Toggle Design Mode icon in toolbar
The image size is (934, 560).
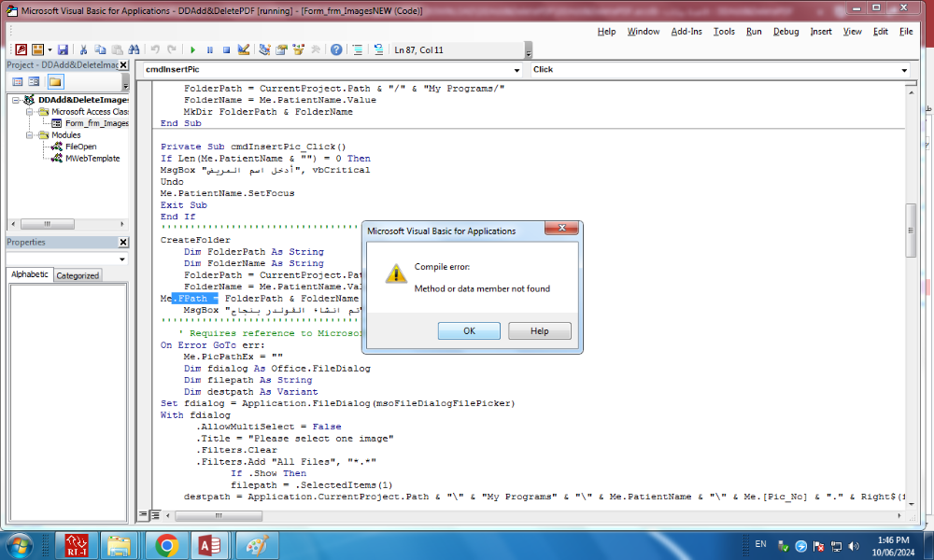244,50
